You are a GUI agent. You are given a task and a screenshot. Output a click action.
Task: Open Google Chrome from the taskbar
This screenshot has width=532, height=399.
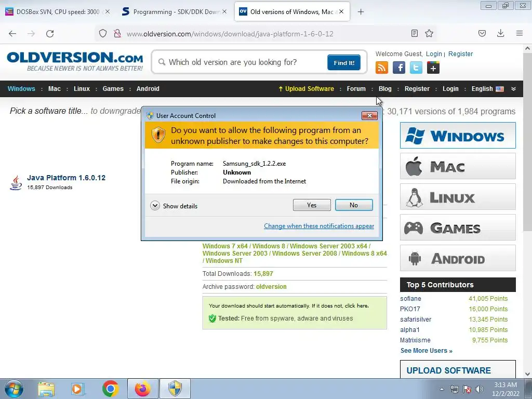click(x=110, y=389)
